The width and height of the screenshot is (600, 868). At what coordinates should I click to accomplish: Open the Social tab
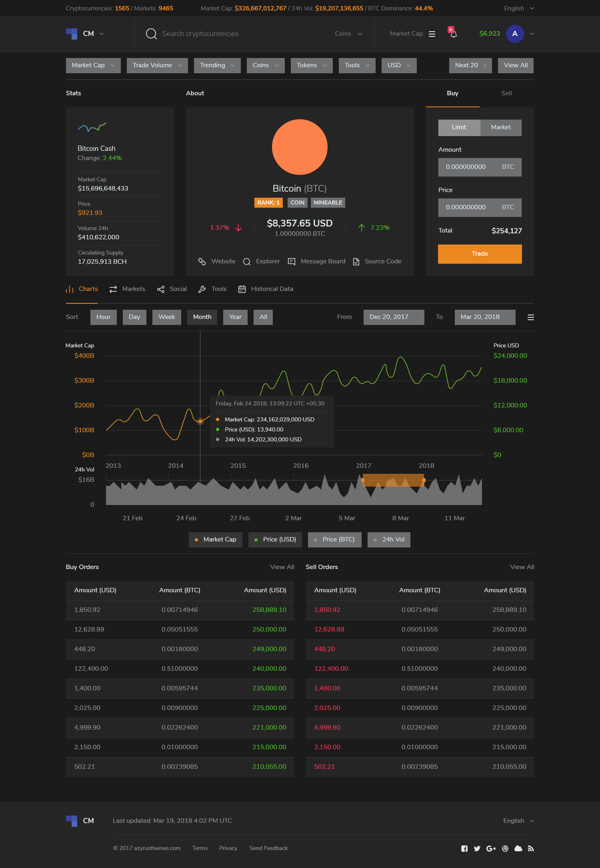click(x=172, y=289)
